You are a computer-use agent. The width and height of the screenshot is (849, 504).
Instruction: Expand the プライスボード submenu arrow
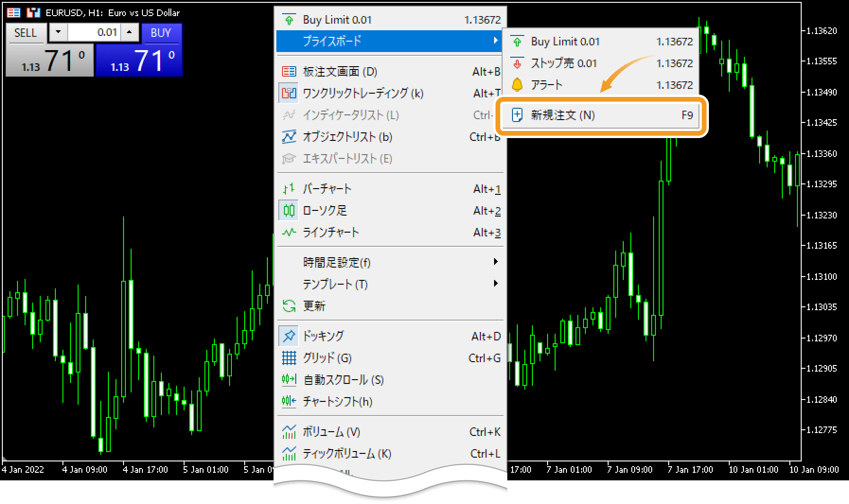(495, 41)
